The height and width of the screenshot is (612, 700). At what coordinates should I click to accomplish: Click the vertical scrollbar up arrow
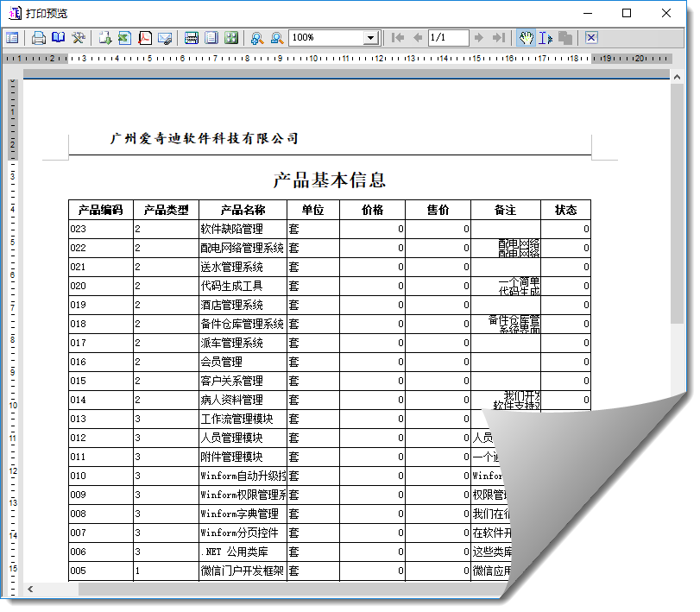pyautogui.click(x=678, y=77)
